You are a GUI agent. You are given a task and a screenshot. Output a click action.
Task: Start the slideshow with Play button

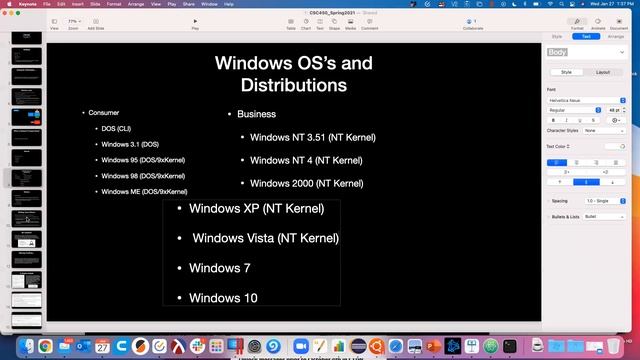[x=195, y=24]
